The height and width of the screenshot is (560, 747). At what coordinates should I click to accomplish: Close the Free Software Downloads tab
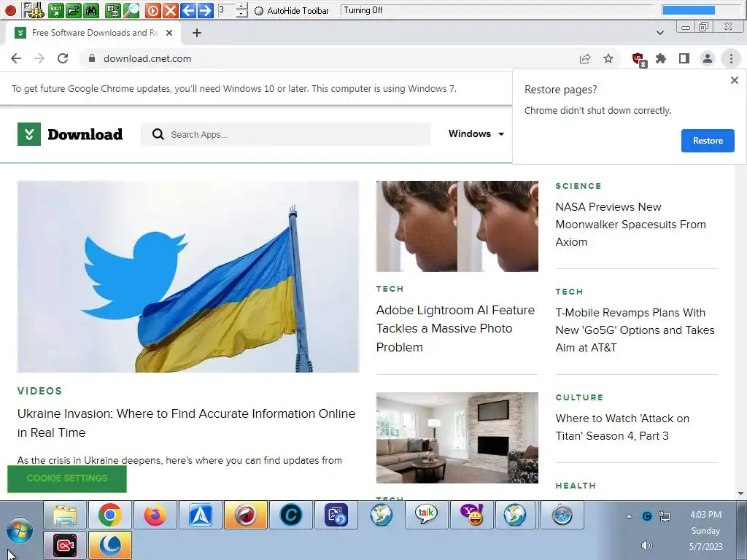coord(169,33)
